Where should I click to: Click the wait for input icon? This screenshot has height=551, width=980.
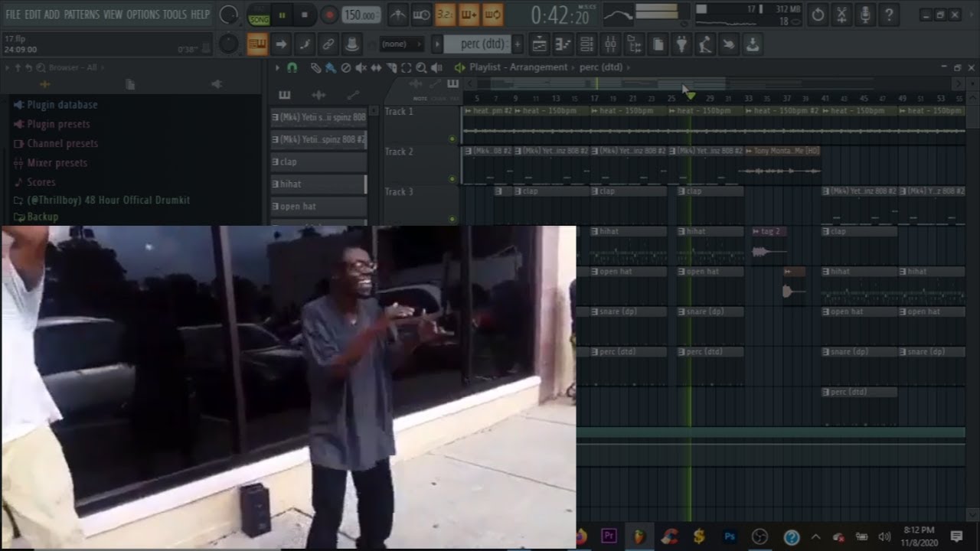[x=421, y=15]
